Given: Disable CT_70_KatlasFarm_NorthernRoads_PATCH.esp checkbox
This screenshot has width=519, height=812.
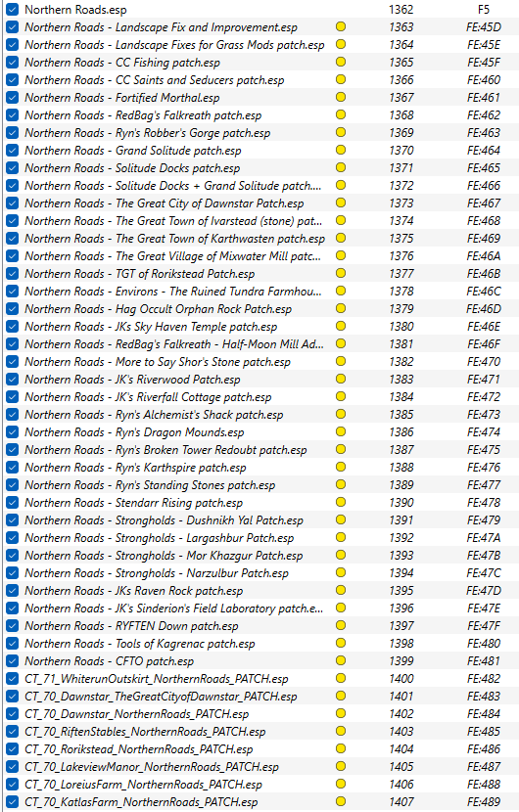Looking at the screenshot, I should 13,802.
